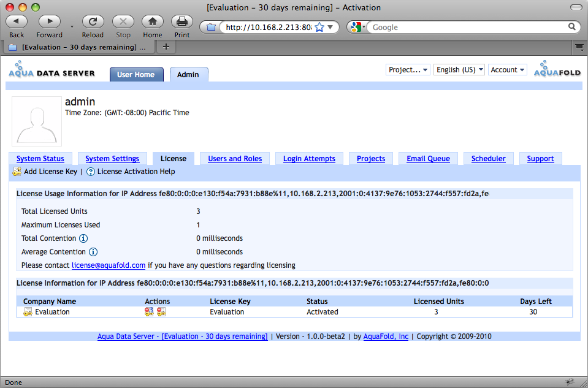Open the System Settings tab

[x=112, y=159]
